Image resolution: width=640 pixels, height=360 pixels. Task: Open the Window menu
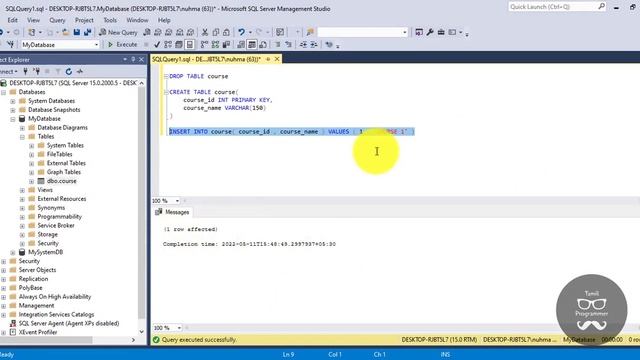[137, 20]
